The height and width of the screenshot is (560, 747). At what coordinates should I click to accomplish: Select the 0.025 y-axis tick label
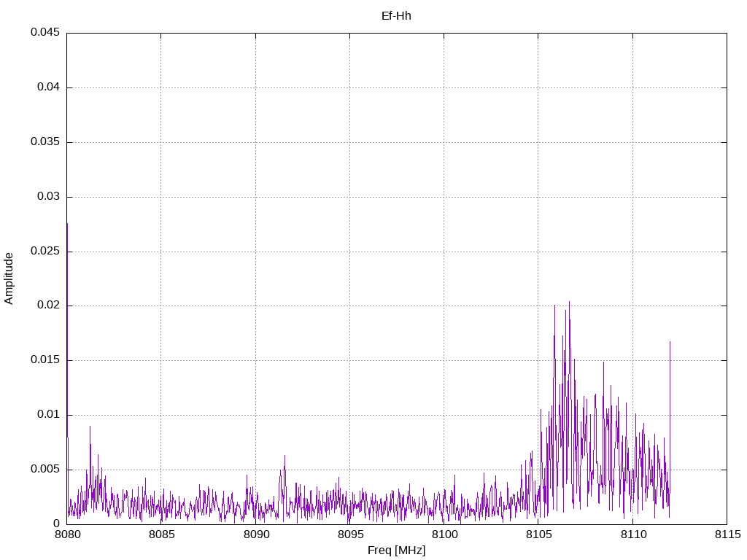point(44,252)
